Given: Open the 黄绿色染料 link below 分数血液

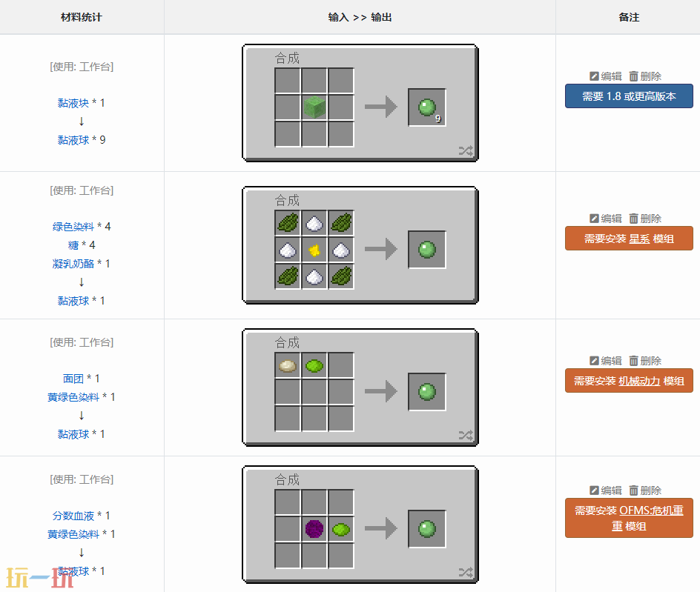Looking at the screenshot, I should [73, 534].
